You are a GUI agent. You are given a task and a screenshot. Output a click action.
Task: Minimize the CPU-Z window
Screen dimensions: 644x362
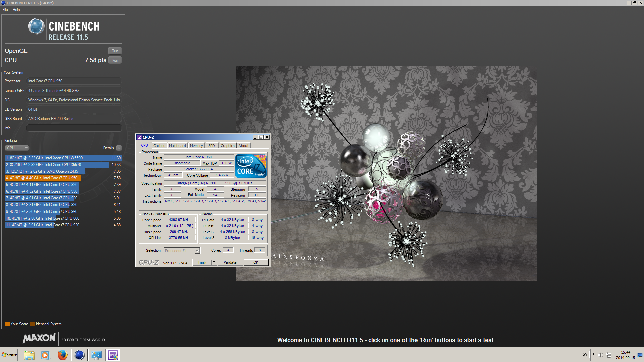click(x=255, y=137)
